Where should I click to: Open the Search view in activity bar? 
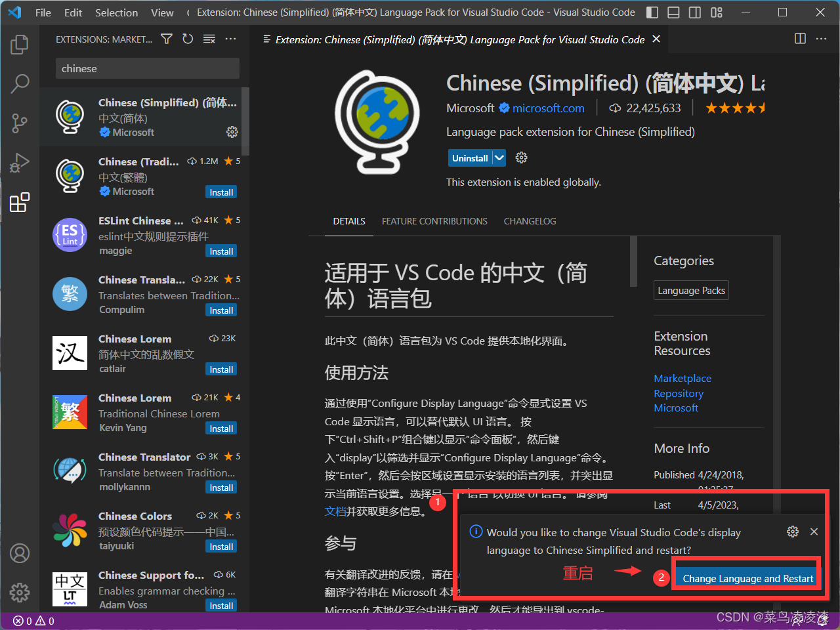[20, 83]
